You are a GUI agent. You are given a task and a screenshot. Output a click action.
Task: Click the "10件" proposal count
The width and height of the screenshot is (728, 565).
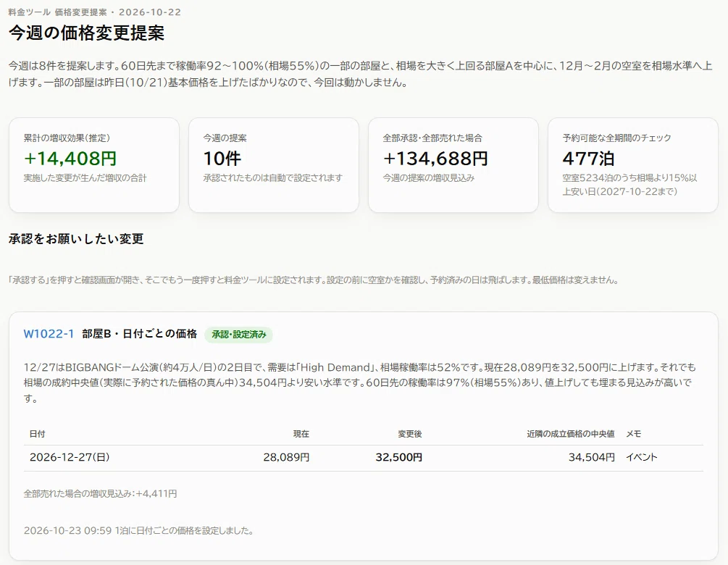[222, 159]
